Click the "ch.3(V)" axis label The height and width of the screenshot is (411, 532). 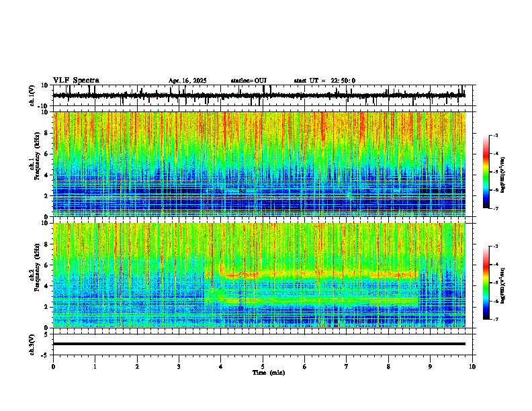32,345
